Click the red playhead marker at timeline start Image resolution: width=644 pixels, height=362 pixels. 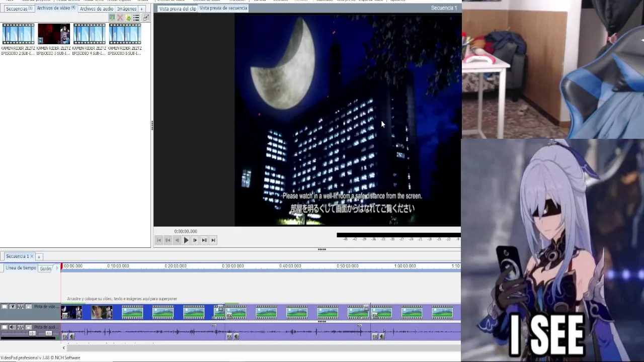(x=61, y=266)
